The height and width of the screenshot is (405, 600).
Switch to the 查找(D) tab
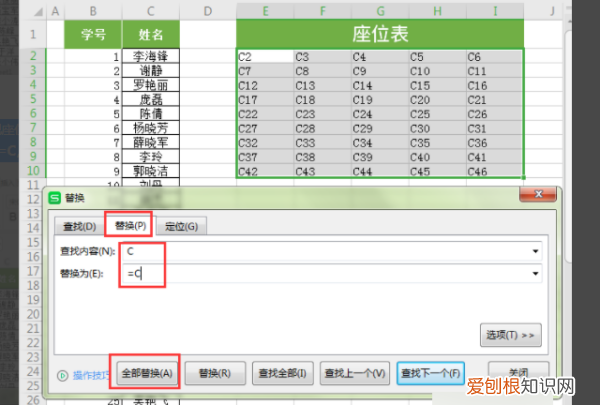(x=80, y=226)
